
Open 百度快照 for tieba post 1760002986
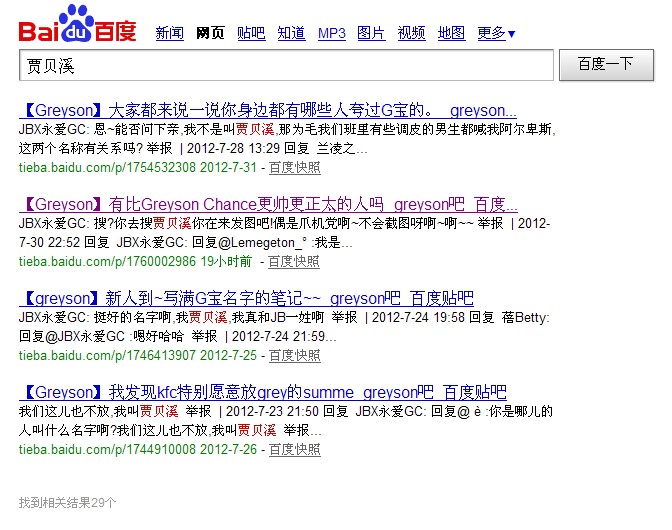tap(294, 261)
